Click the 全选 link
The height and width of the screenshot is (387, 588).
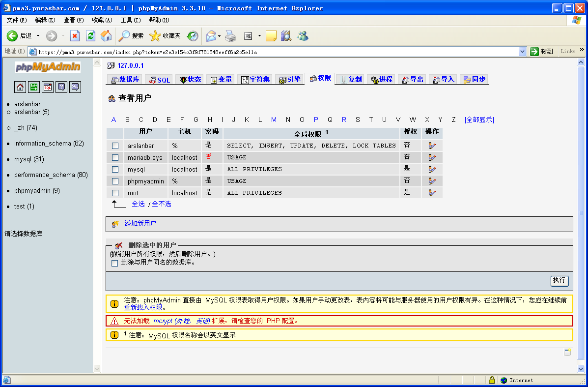(138, 204)
